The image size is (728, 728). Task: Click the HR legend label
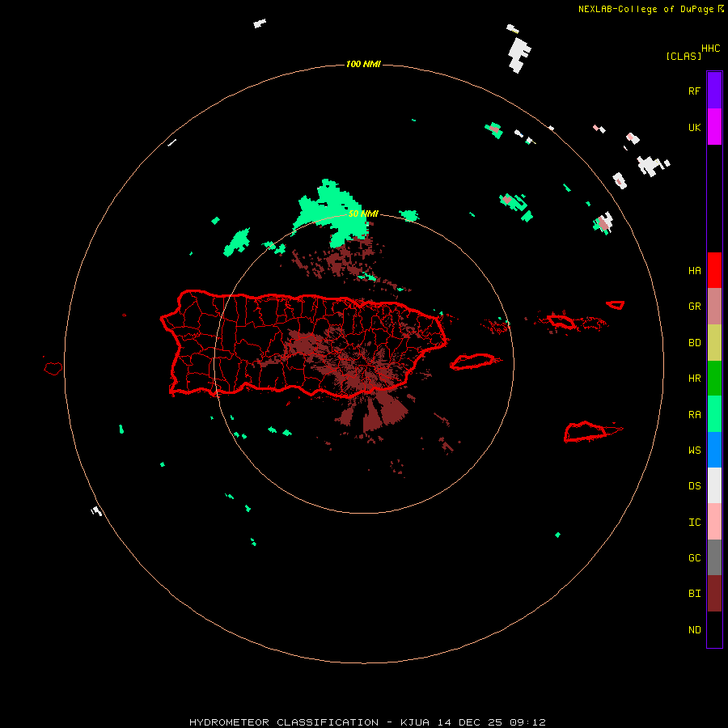click(x=694, y=379)
